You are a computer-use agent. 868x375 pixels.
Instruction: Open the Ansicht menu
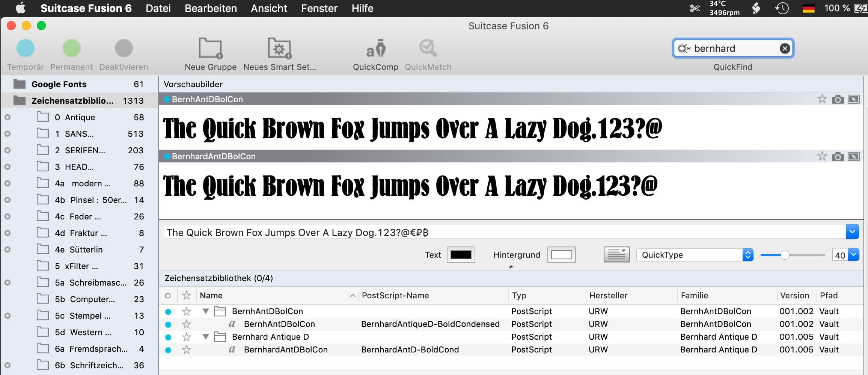[269, 8]
